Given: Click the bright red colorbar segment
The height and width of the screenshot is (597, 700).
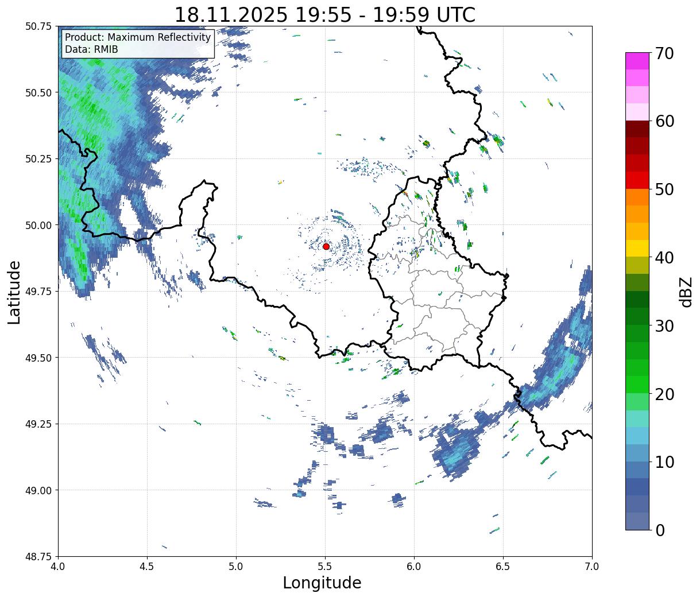Looking at the screenshot, I should [x=637, y=180].
